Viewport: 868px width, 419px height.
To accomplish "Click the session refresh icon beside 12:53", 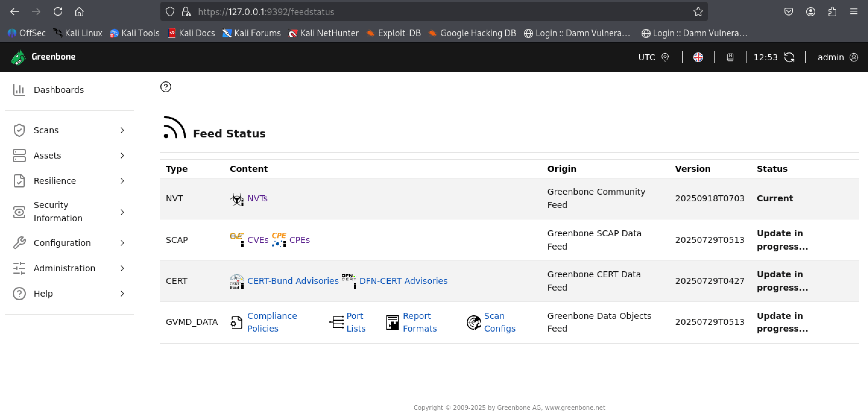I will click(789, 57).
